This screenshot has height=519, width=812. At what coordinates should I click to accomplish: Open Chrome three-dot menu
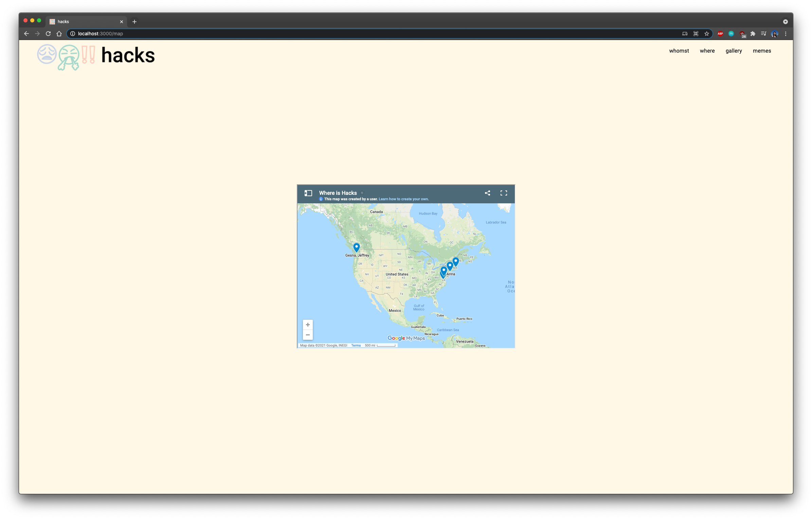pyautogui.click(x=786, y=34)
